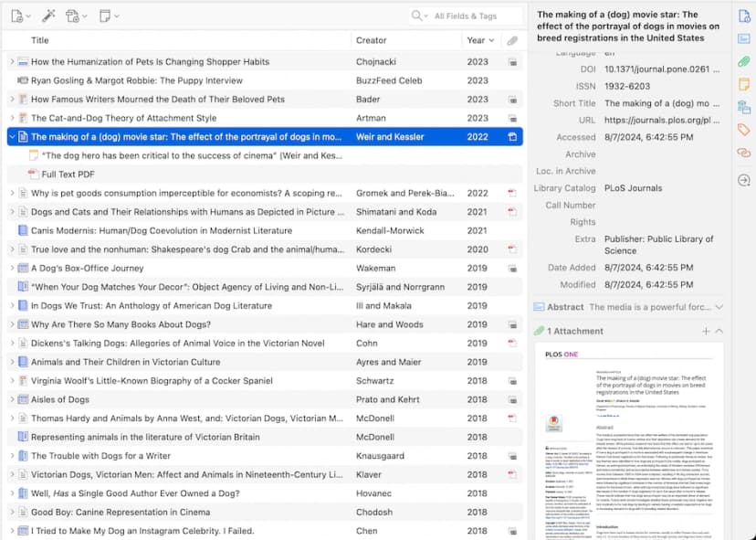Click the Extra field Publisher text
The image size is (756, 540).
[658, 245]
